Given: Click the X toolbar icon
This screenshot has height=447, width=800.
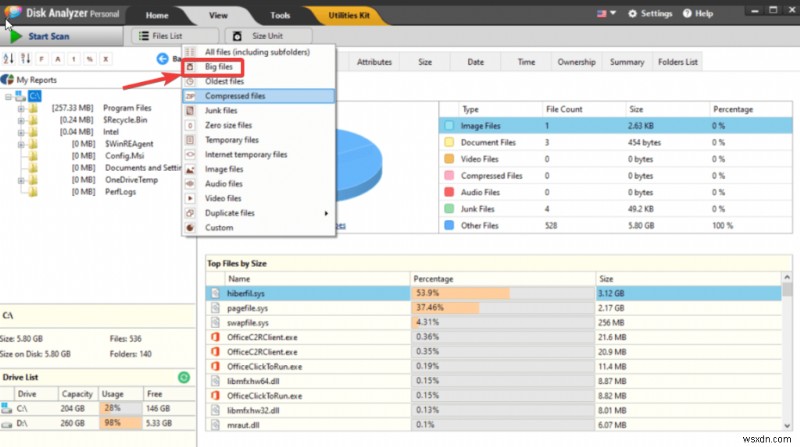Looking at the screenshot, I should [106, 59].
